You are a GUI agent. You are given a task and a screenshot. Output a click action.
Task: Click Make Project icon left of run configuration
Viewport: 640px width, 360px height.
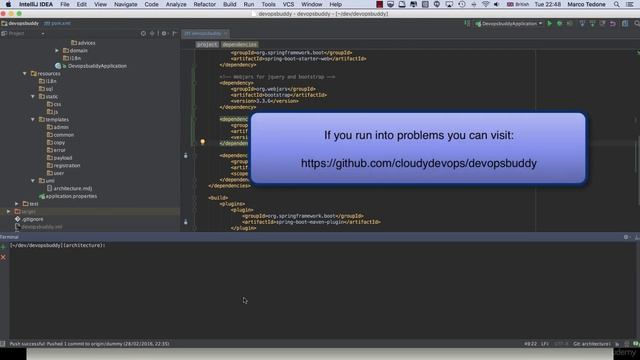[x=467, y=24]
